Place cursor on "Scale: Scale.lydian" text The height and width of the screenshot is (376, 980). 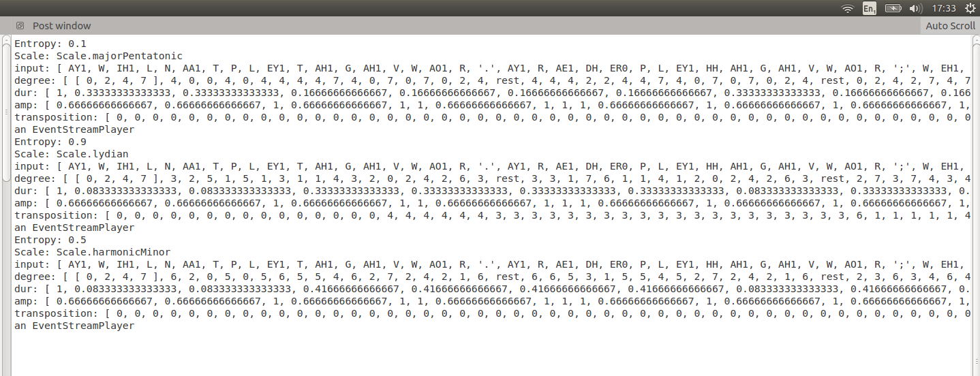pos(71,154)
